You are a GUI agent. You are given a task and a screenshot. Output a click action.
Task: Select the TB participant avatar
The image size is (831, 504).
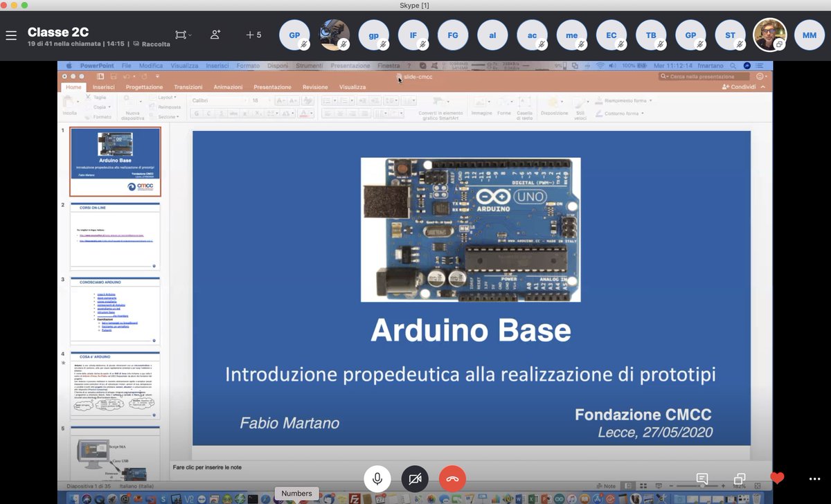click(x=651, y=35)
